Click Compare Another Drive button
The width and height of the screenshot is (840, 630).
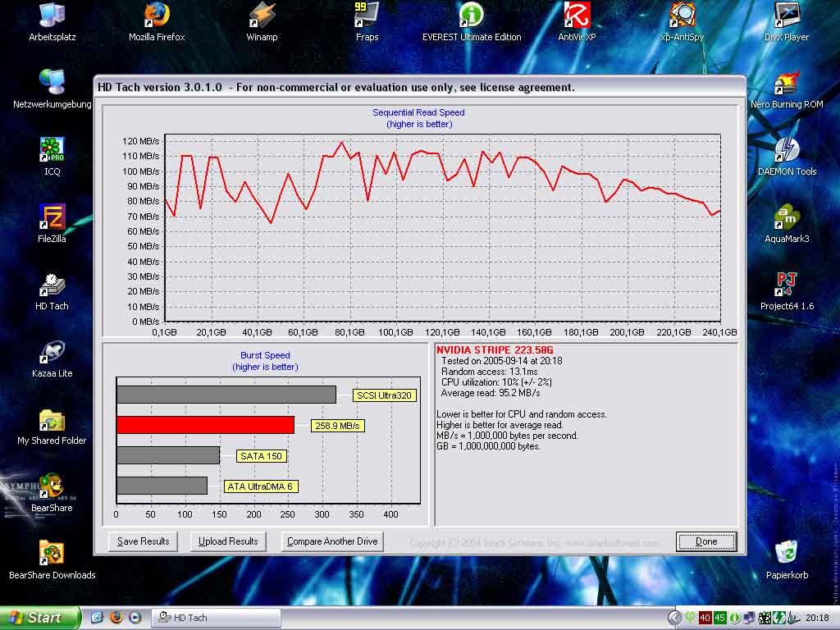click(x=332, y=541)
